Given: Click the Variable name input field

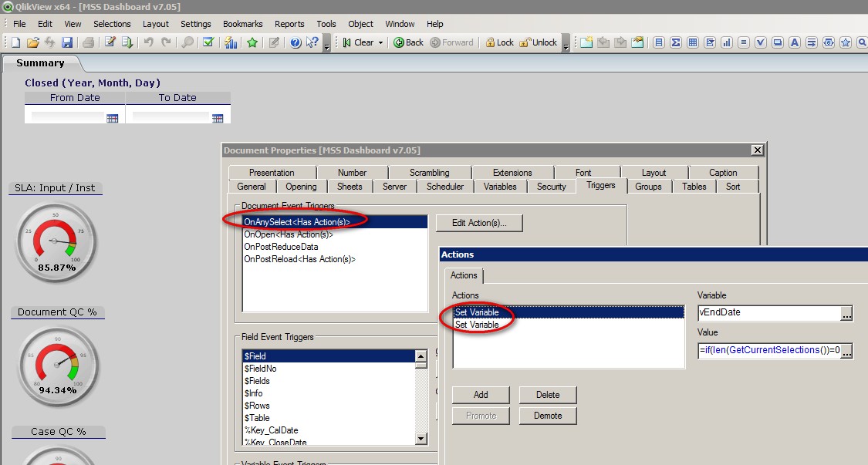Looking at the screenshot, I should tap(769, 313).
